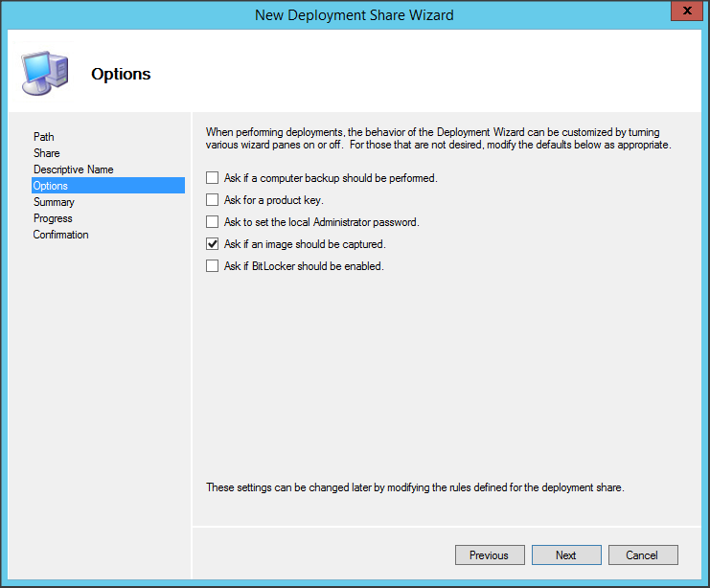710x588 pixels.
Task: Toggle the local Administrator password checkbox
Action: pos(213,222)
